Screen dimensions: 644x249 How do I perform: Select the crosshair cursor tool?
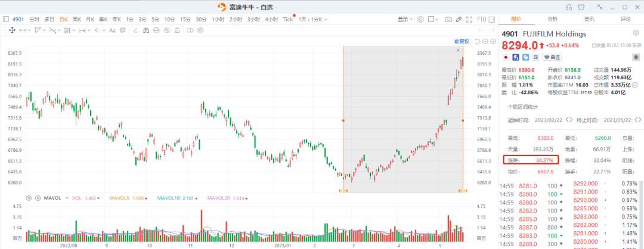(12, 30)
